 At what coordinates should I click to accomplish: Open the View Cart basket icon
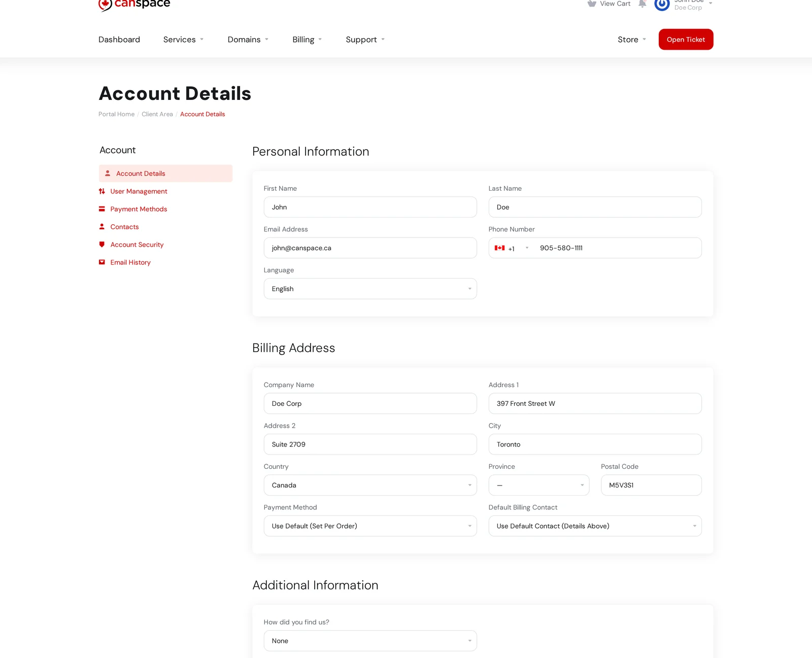pyautogui.click(x=592, y=4)
